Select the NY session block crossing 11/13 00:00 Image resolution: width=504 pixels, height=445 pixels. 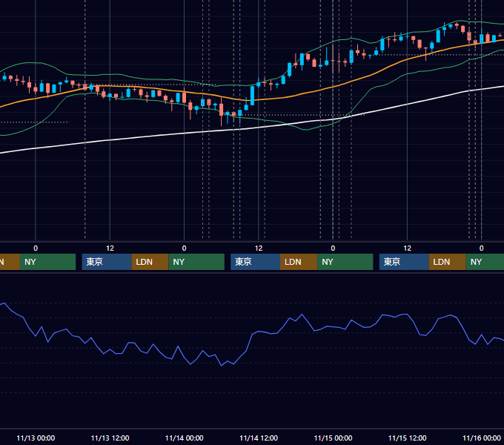coord(47,262)
